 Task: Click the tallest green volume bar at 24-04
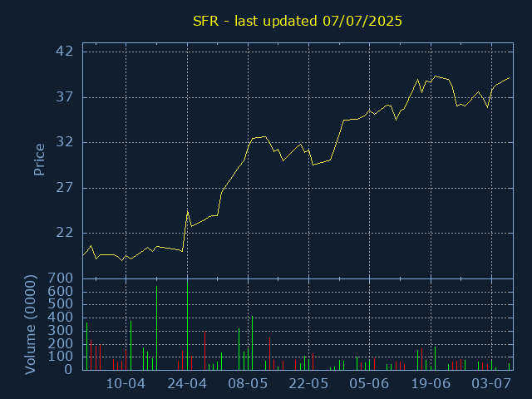coord(188,325)
